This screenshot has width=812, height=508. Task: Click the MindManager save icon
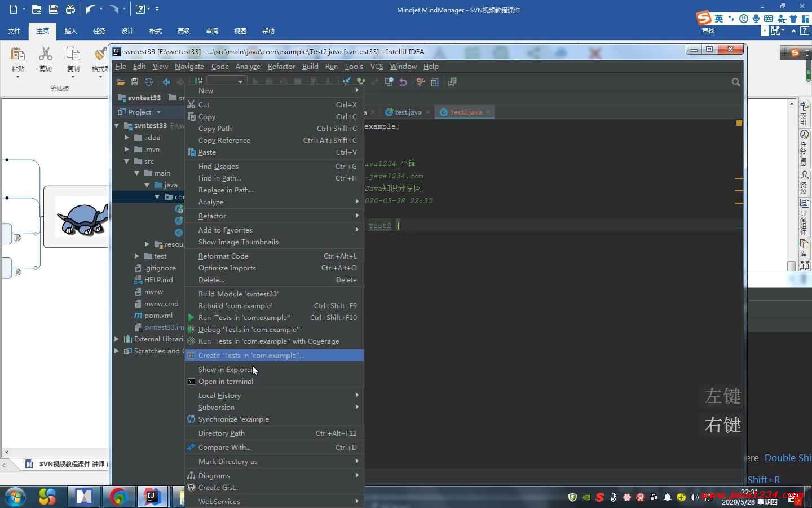click(x=54, y=9)
